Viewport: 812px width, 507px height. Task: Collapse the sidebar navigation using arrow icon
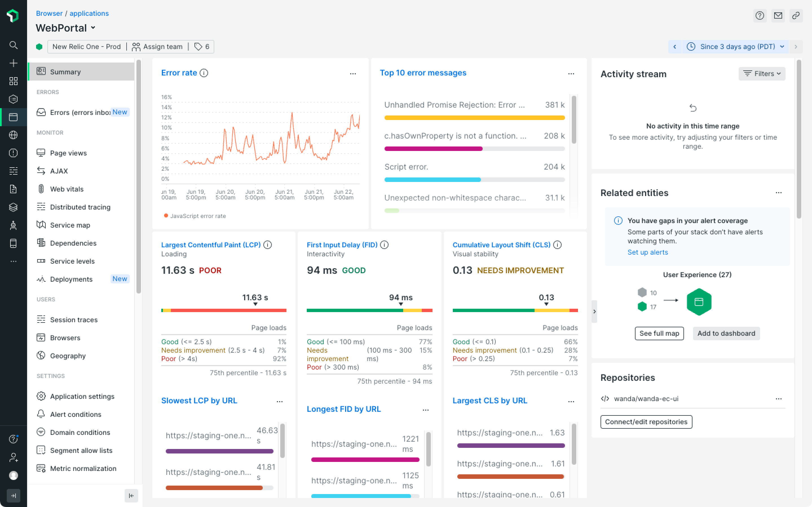click(131, 496)
